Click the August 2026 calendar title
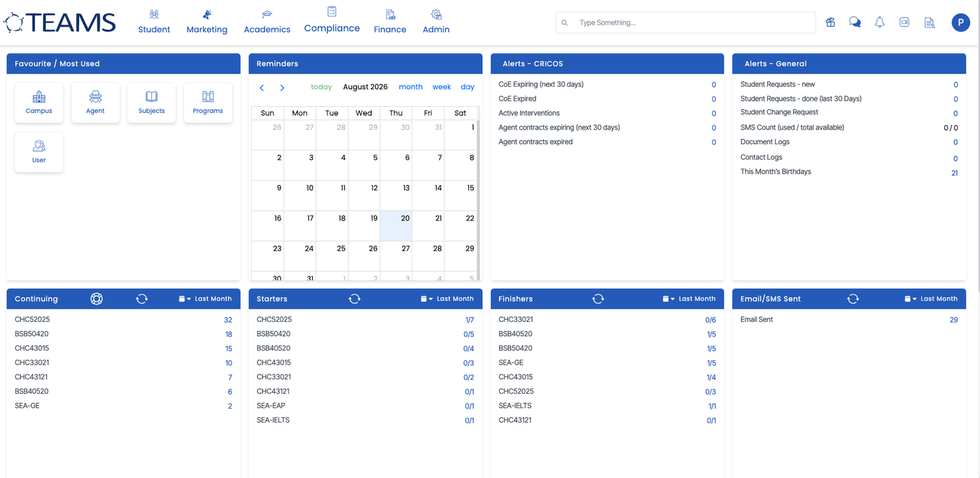 [365, 87]
